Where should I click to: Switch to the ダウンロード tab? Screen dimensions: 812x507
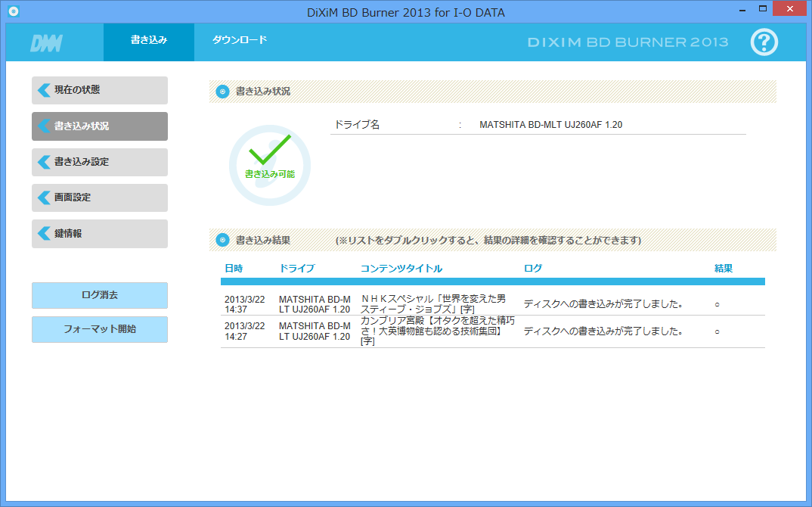coord(240,40)
